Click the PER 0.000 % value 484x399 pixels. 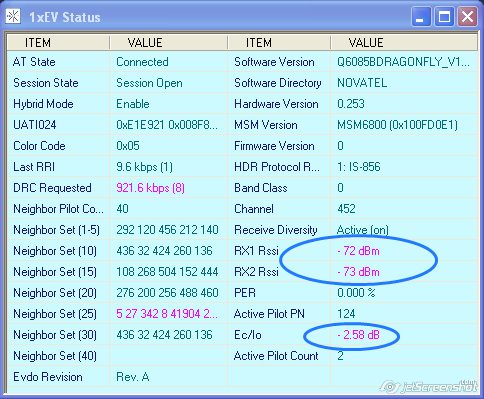click(x=356, y=293)
